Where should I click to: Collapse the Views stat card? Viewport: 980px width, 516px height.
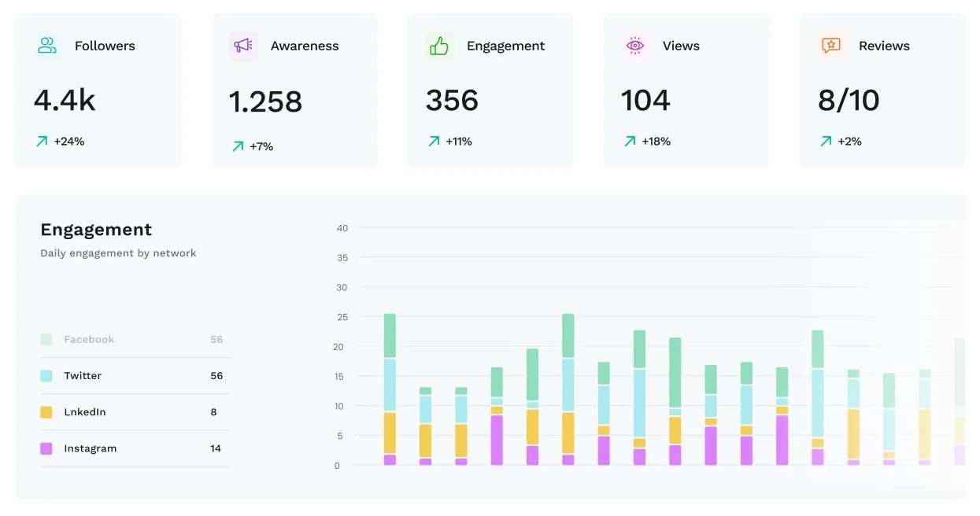(686, 90)
